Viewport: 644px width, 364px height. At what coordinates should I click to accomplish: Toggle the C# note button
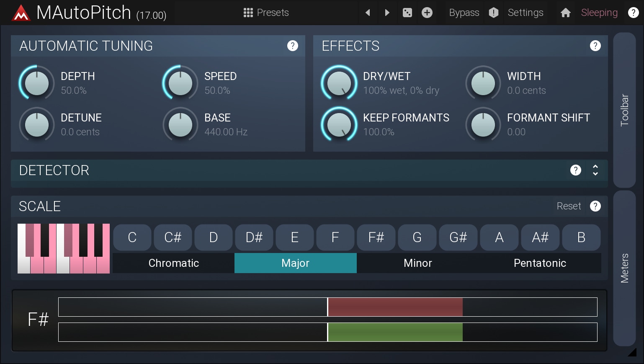point(173,238)
